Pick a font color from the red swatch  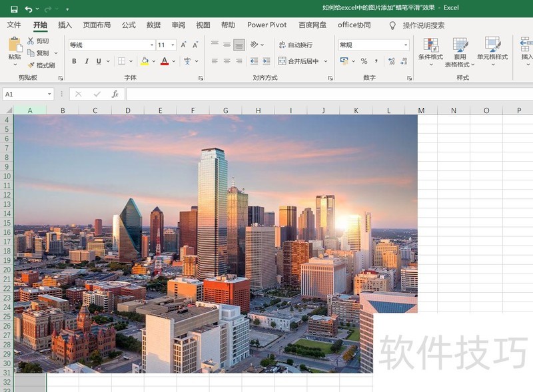[x=165, y=61]
